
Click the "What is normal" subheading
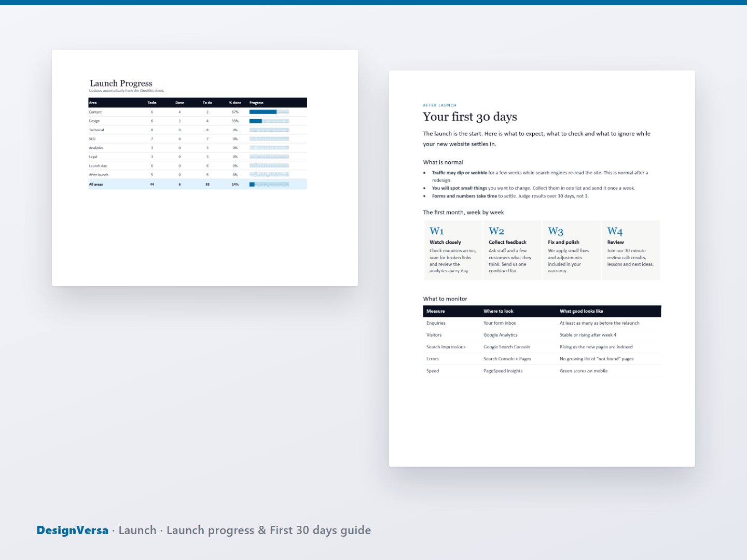click(443, 162)
